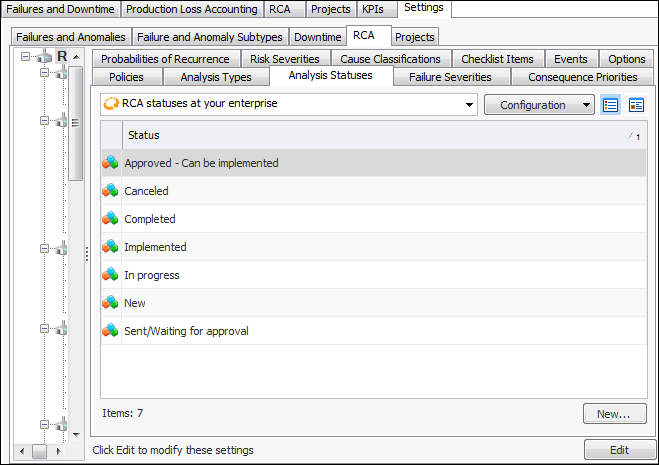
Task: Click the status icon next to Completed
Action: (110, 219)
